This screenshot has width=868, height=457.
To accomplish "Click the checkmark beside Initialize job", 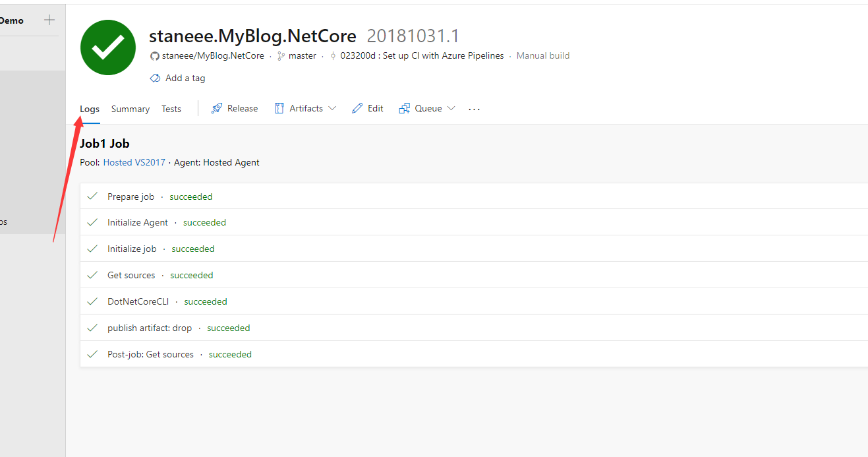I will pyautogui.click(x=92, y=249).
